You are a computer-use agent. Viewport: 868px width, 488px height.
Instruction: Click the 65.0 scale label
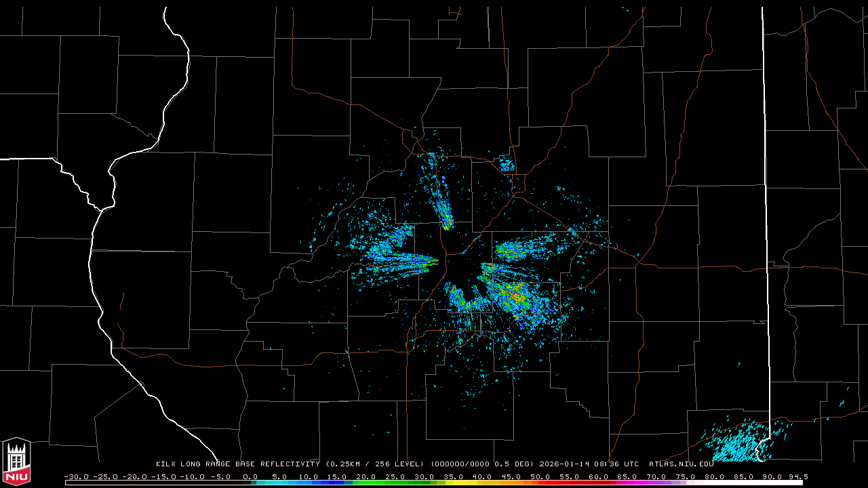pos(628,476)
